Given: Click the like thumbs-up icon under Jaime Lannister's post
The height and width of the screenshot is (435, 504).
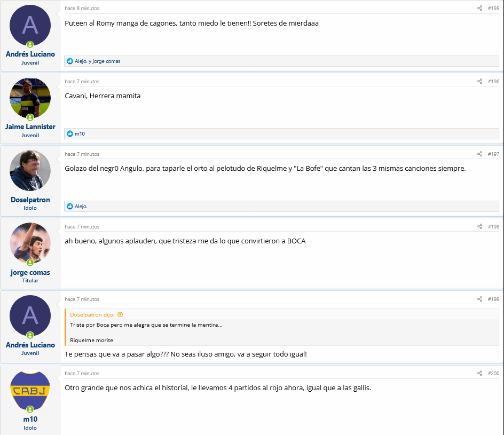Looking at the screenshot, I should pos(70,133).
